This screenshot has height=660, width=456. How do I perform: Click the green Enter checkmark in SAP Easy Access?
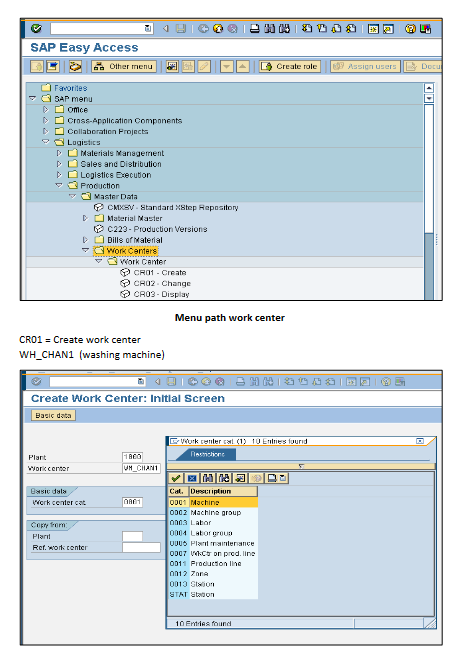pos(36,29)
